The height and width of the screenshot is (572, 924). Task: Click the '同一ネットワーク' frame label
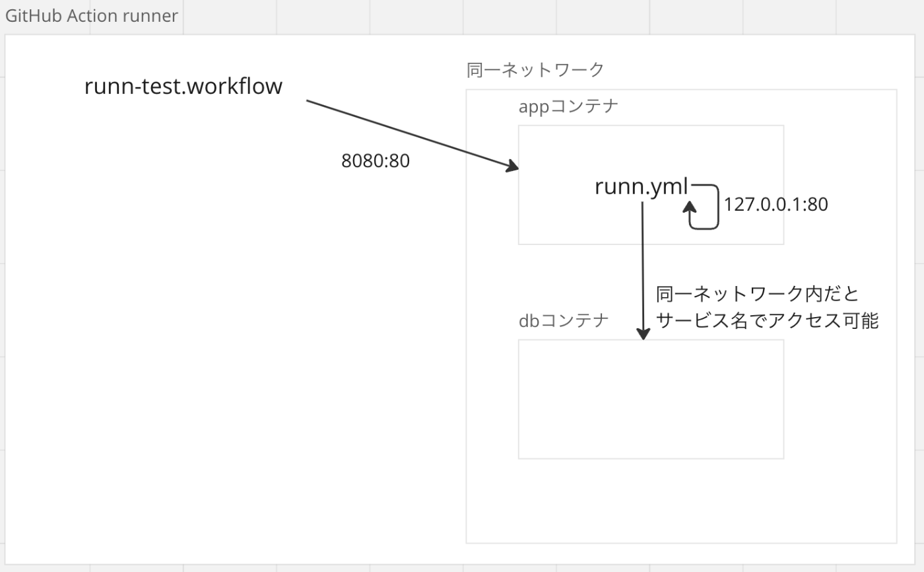[535, 69]
